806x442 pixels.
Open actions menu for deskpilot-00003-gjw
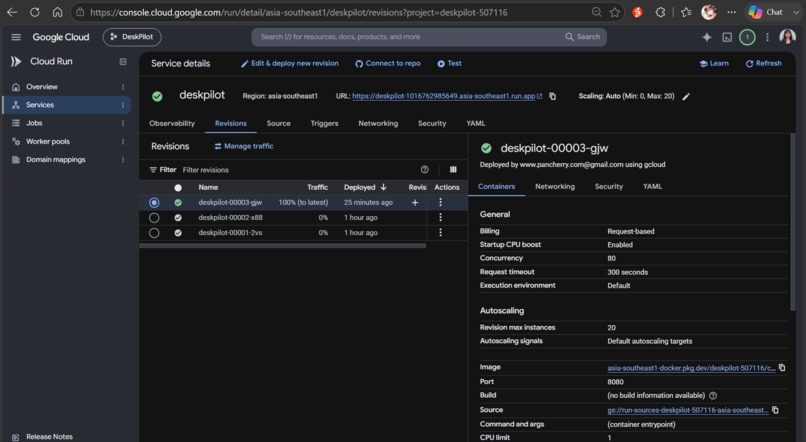click(x=441, y=202)
